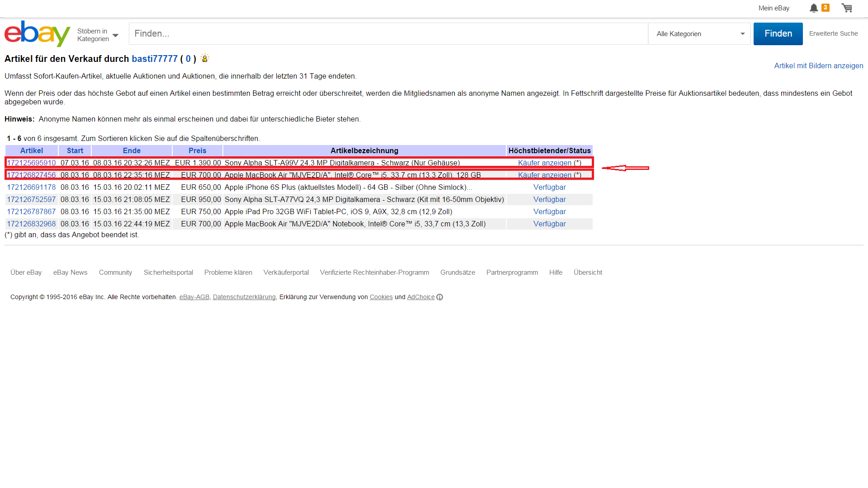Open the Alle Kategorien combo box
The image size is (868, 488).
point(699,34)
